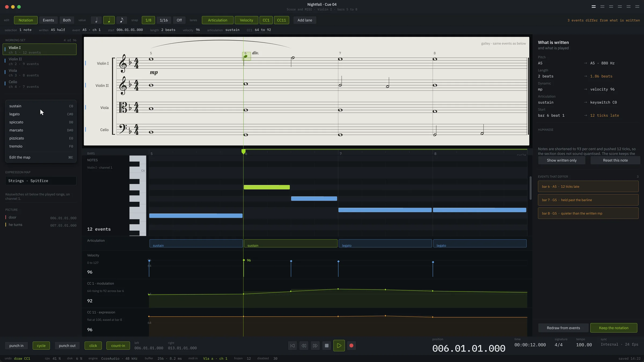The image size is (644, 362).
Task: Select the eighth note value
Action: [x=122, y=20]
